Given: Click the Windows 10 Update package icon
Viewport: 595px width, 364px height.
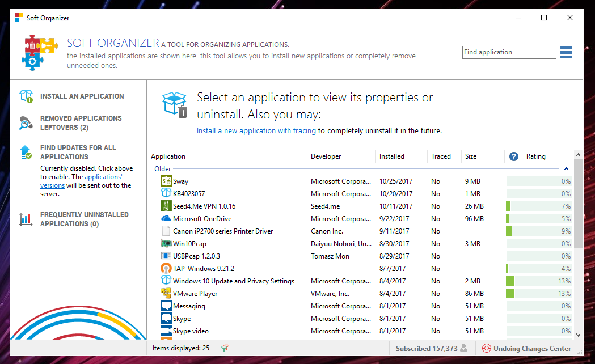Looking at the screenshot, I should click(166, 280).
